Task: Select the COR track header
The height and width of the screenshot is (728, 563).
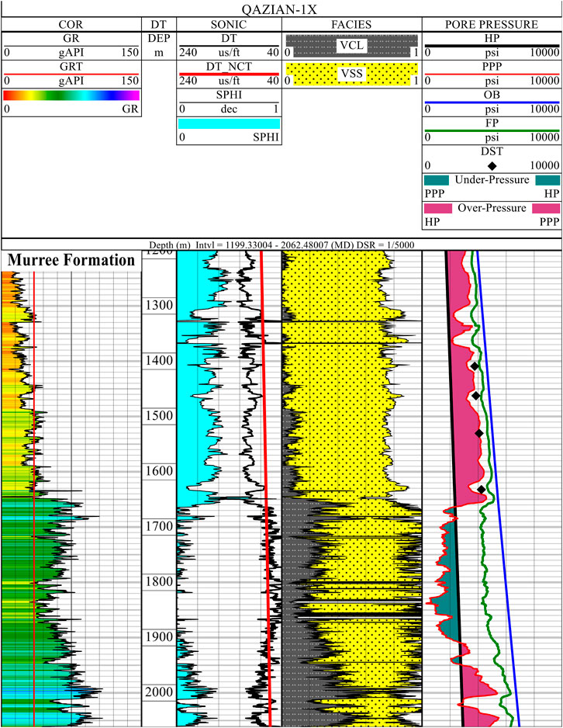Action: coord(71,24)
